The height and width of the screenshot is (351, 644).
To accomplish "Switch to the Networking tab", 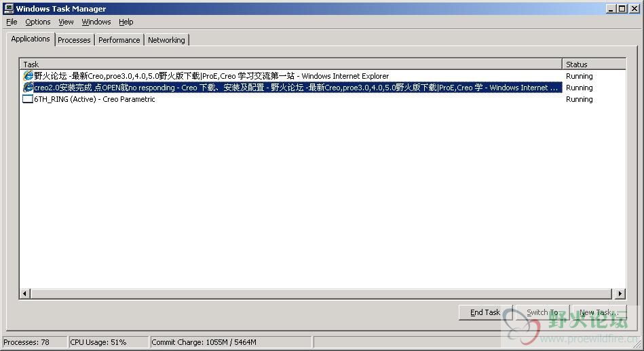I will [166, 40].
